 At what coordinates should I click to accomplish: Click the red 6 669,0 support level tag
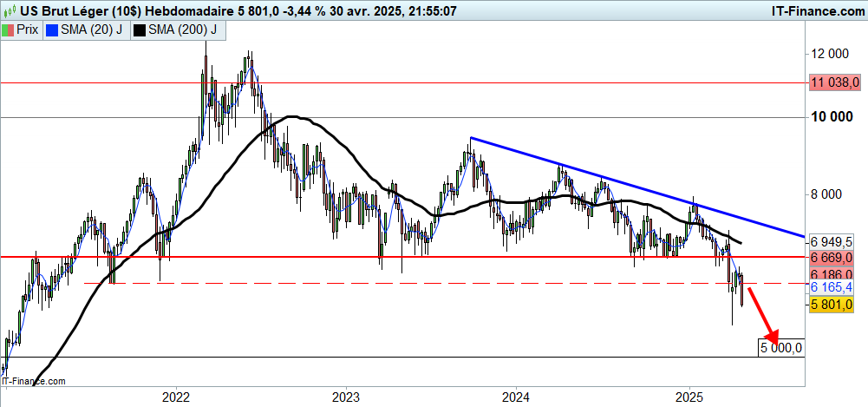point(833,258)
